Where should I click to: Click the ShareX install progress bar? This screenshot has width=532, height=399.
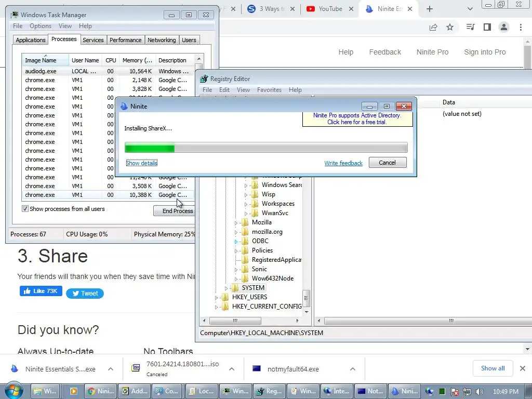266,148
